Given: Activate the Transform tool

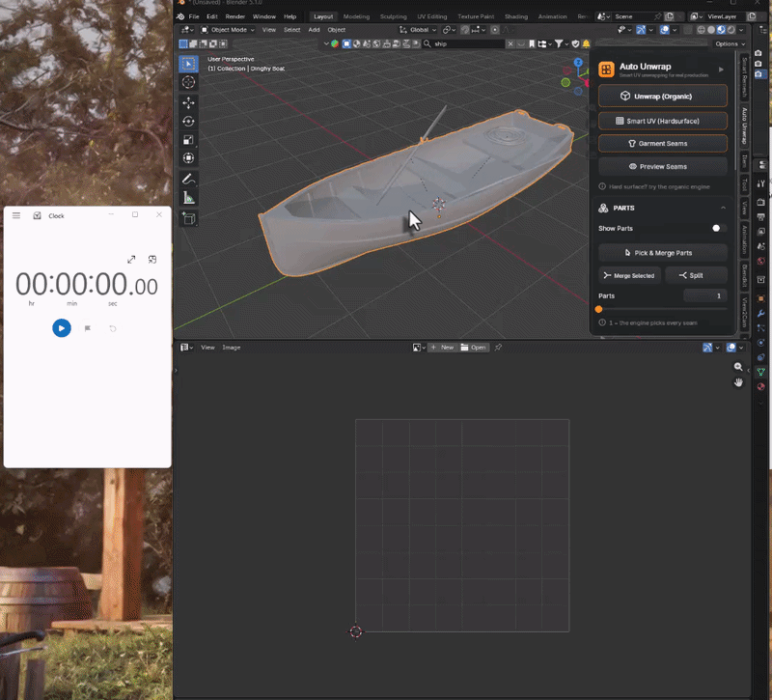Looking at the screenshot, I should (188, 158).
